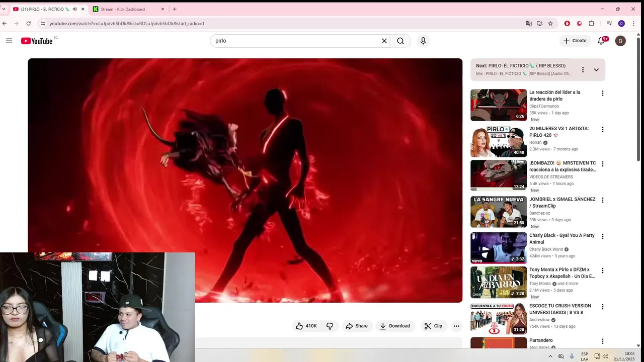Go to the YouTube home logo
Viewport: 644px width, 362px height.
(x=37, y=41)
